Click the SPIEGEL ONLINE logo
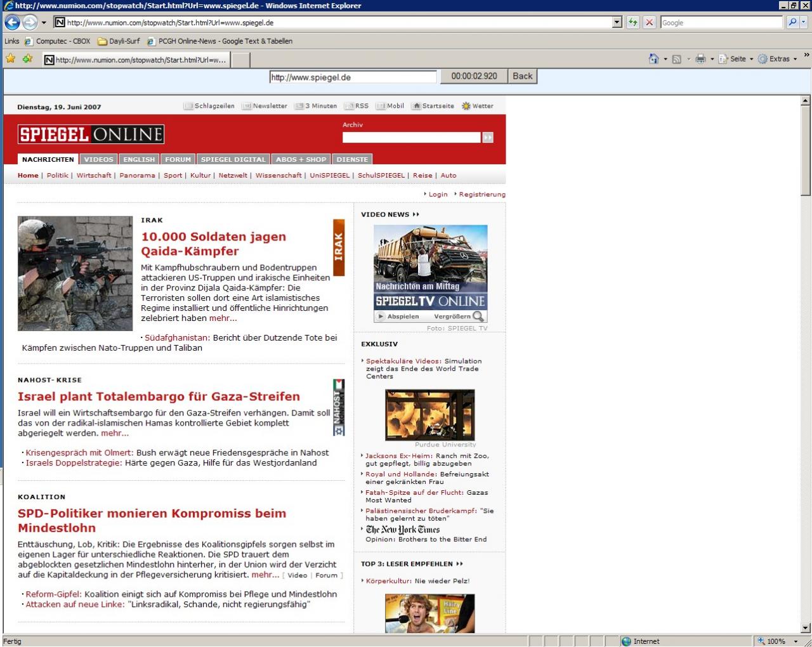This screenshot has width=812, height=647. [91, 134]
